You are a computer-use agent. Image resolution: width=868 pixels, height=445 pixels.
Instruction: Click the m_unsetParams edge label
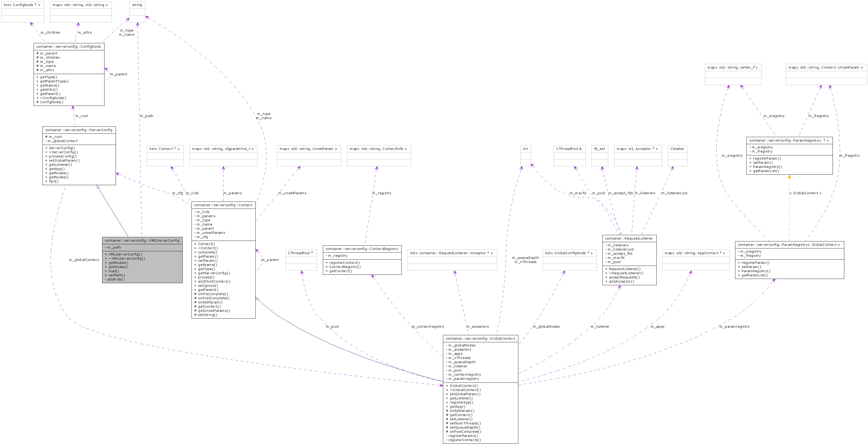point(292,193)
